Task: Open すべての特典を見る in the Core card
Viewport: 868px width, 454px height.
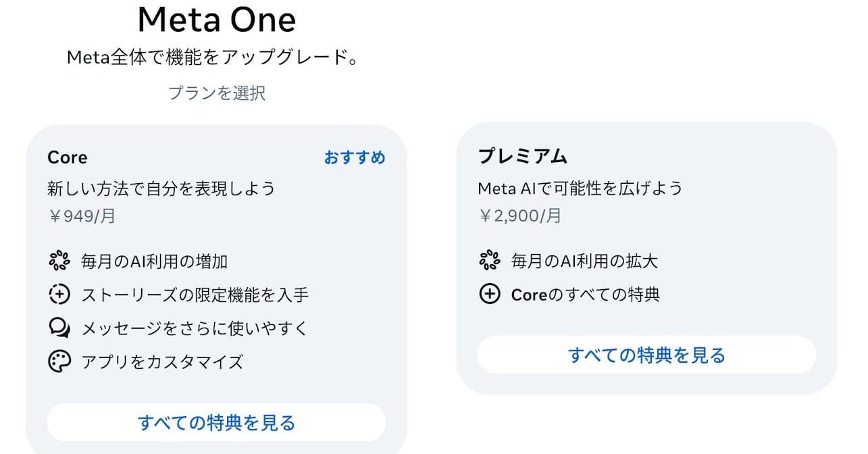Action: coord(216,423)
